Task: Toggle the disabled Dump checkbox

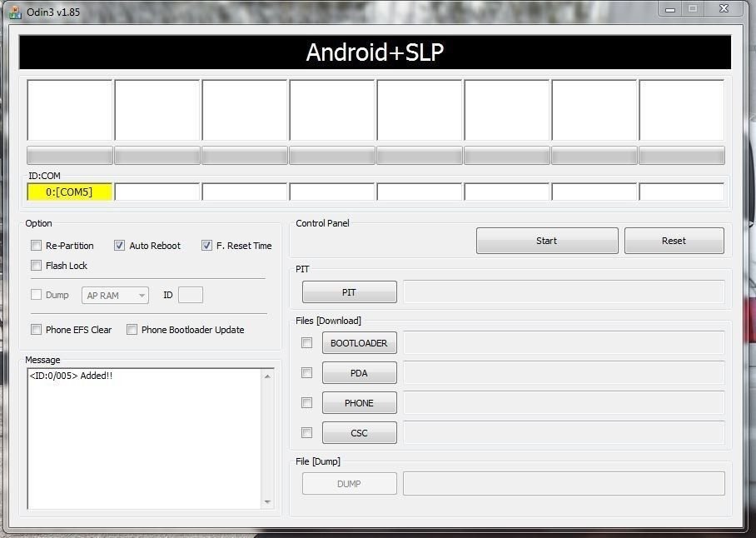Action: click(36, 295)
